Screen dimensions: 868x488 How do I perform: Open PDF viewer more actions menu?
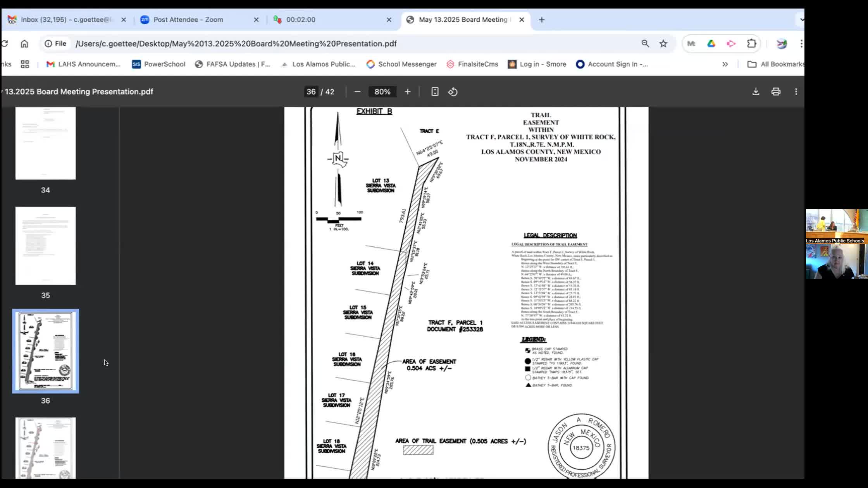pos(796,92)
